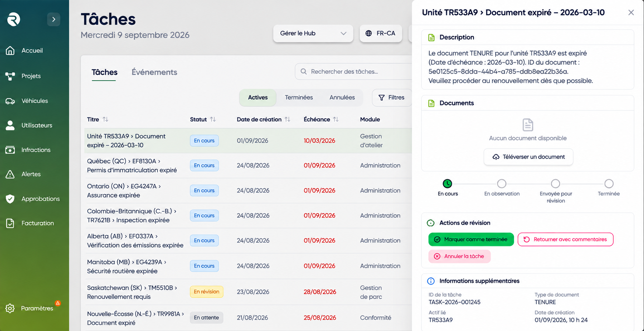Screen dimensions: 644x331
Task: Expand the sidebar with the arrow button
Action: 53,19
